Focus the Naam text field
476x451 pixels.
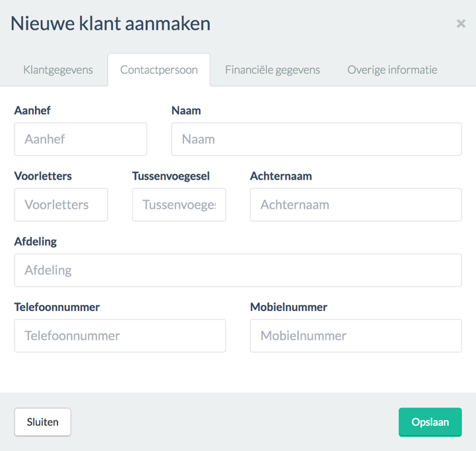[316, 139]
